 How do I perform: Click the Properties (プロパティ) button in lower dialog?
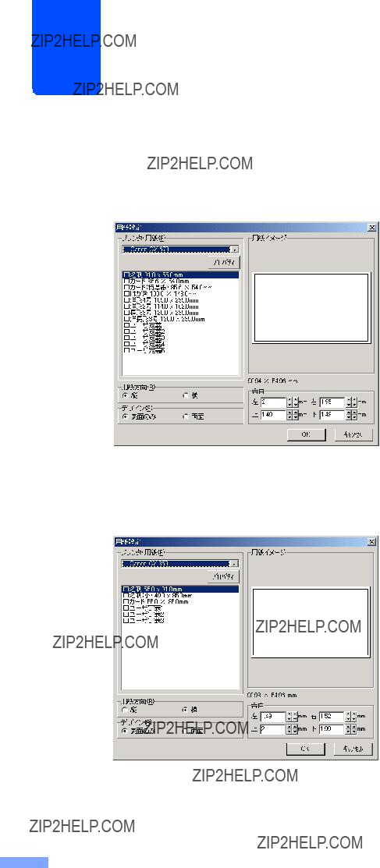click(224, 576)
